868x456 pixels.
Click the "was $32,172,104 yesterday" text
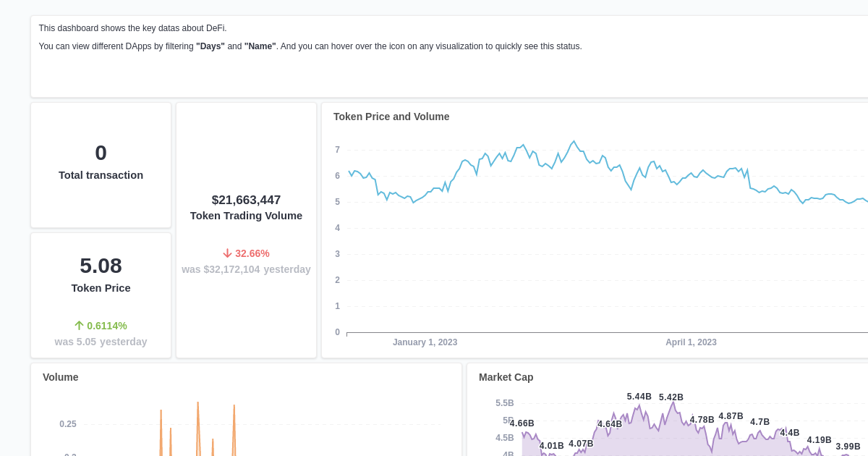(x=246, y=269)
